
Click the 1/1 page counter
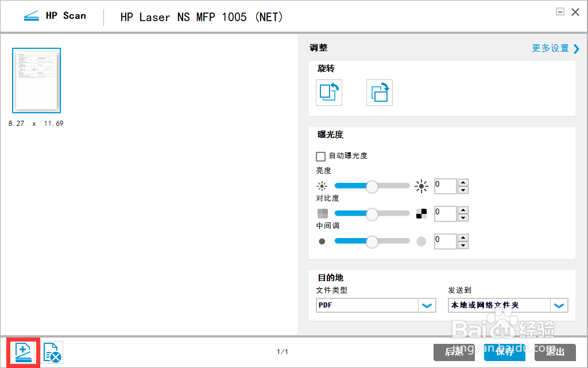[283, 352]
